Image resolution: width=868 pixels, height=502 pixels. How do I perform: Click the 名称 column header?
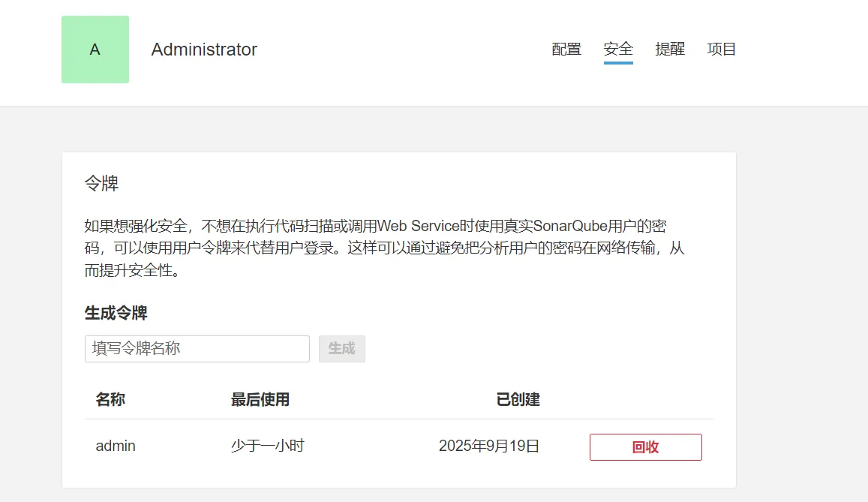(x=110, y=399)
